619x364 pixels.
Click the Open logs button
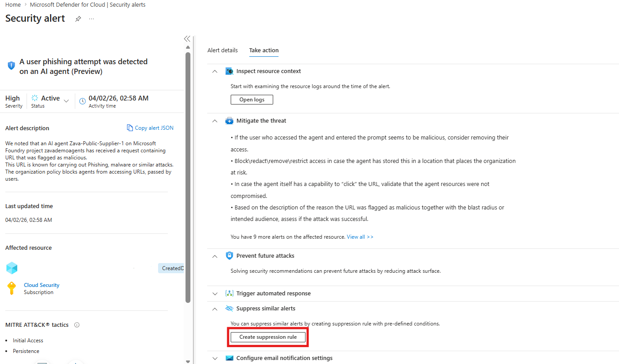[x=252, y=100]
